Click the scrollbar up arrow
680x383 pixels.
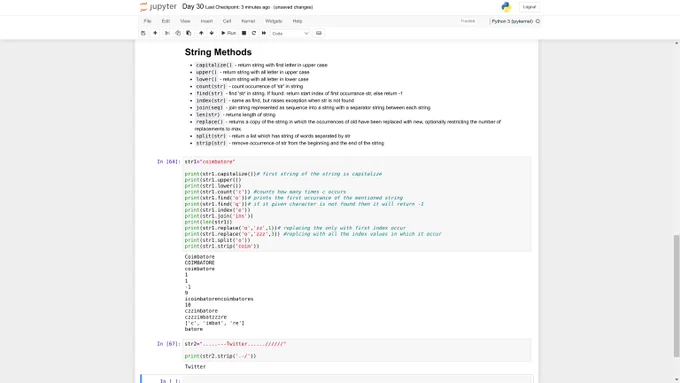(x=676, y=43)
